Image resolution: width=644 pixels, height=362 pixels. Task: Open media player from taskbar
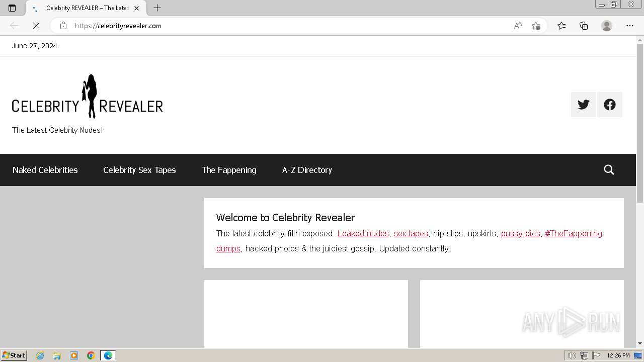[x=74, y=355]
